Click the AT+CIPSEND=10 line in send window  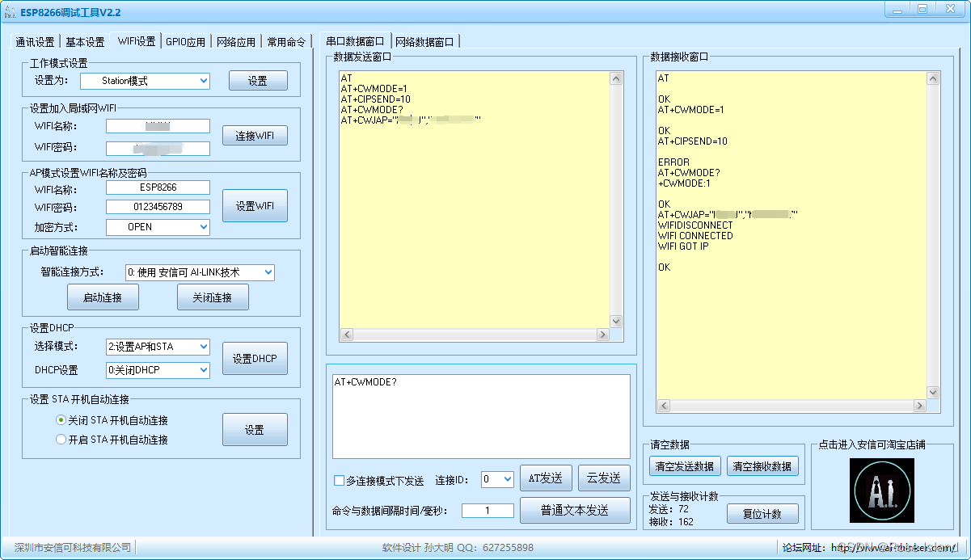tap(376, 99)
